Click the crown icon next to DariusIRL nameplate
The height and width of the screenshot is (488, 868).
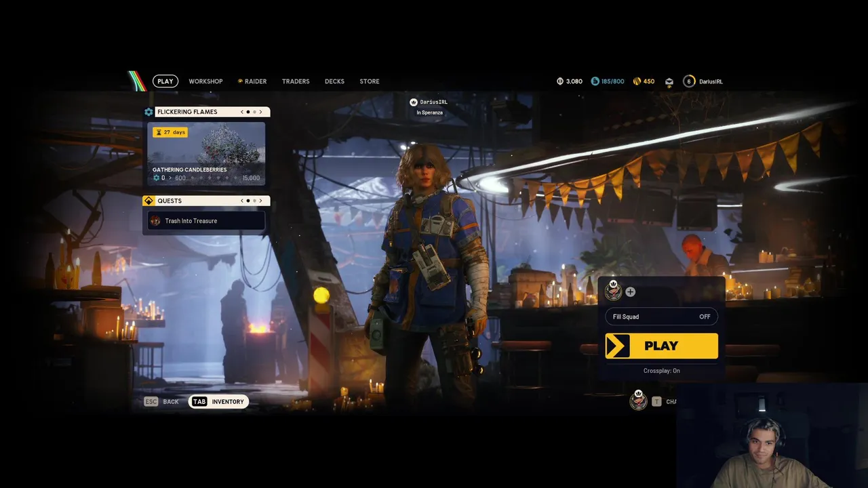[413, 102]
